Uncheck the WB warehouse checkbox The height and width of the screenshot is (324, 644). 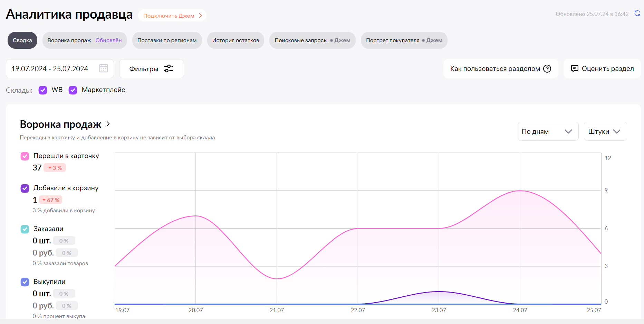43,90
